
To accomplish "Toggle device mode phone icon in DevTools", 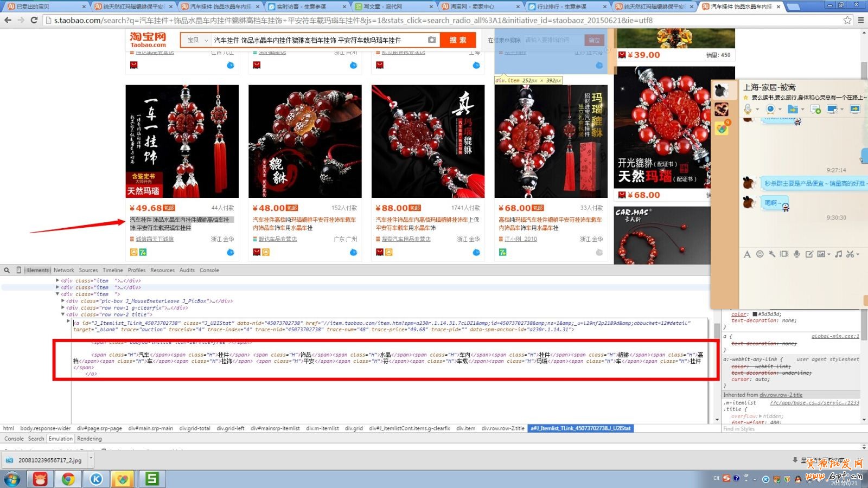I will pyautogui.click(x=18, y=270).
